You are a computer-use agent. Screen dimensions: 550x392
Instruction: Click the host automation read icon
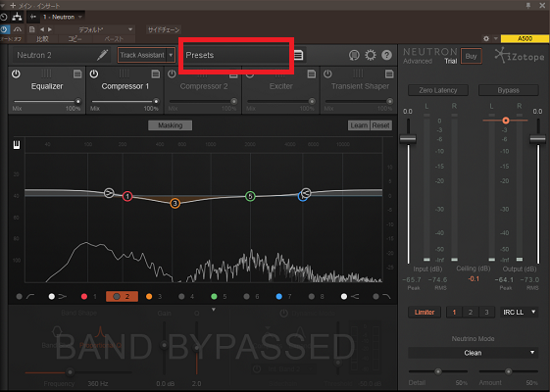click(x=18, y=29)
